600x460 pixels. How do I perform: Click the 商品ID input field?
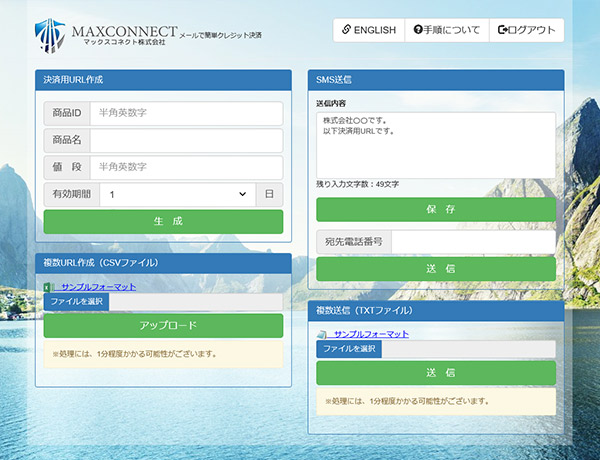tap(186, 113)
